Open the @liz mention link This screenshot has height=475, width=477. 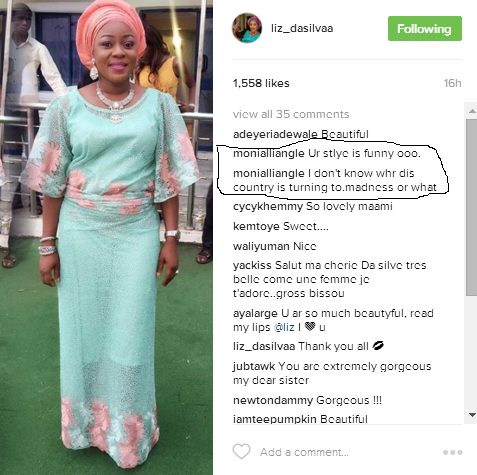click(284, 327)
